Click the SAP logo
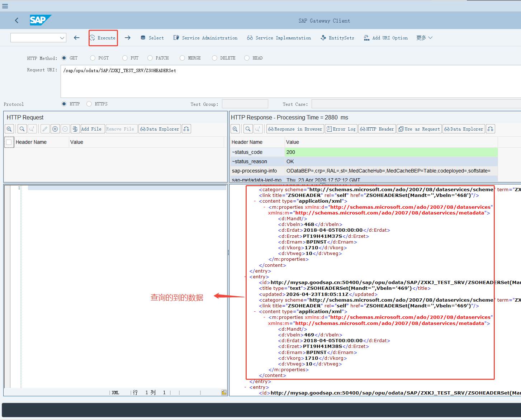 click(x=41, y=20)
